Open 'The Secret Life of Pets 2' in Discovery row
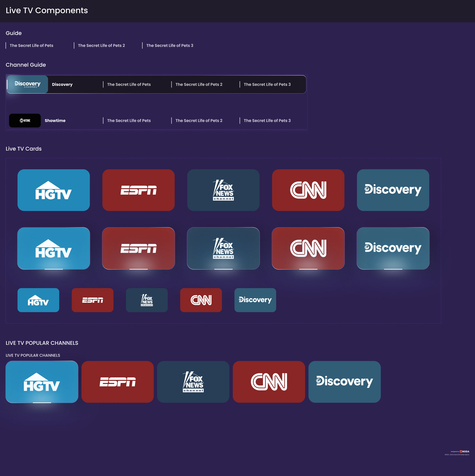 coord(199,84)
